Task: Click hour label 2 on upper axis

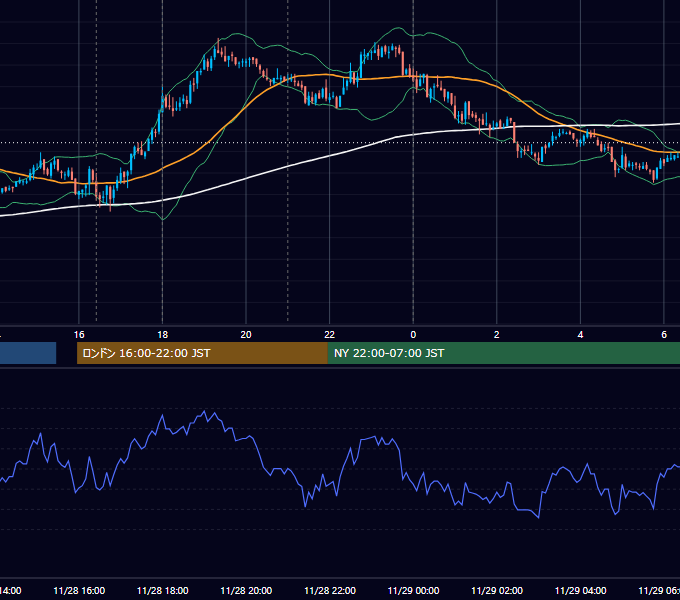Action: [x=497, y=335]
